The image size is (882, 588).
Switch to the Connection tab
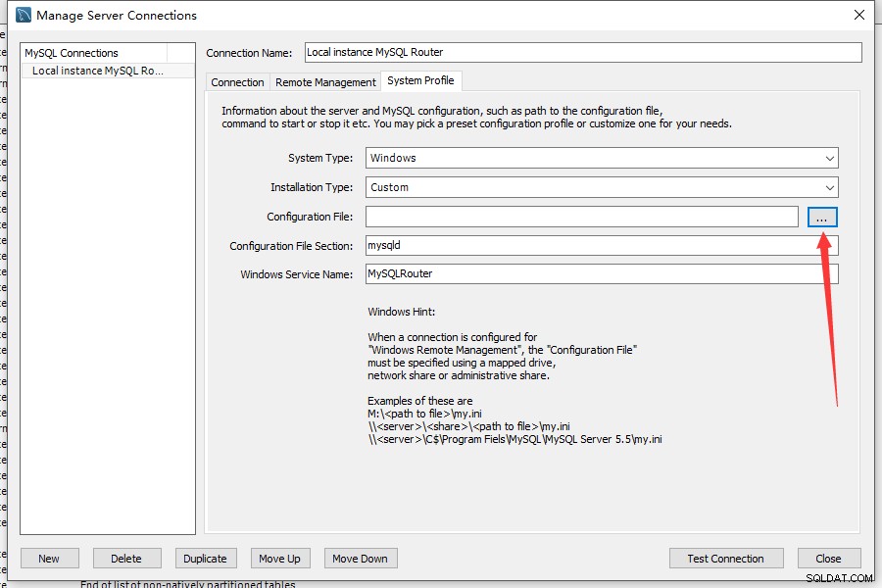coord(237,82)
